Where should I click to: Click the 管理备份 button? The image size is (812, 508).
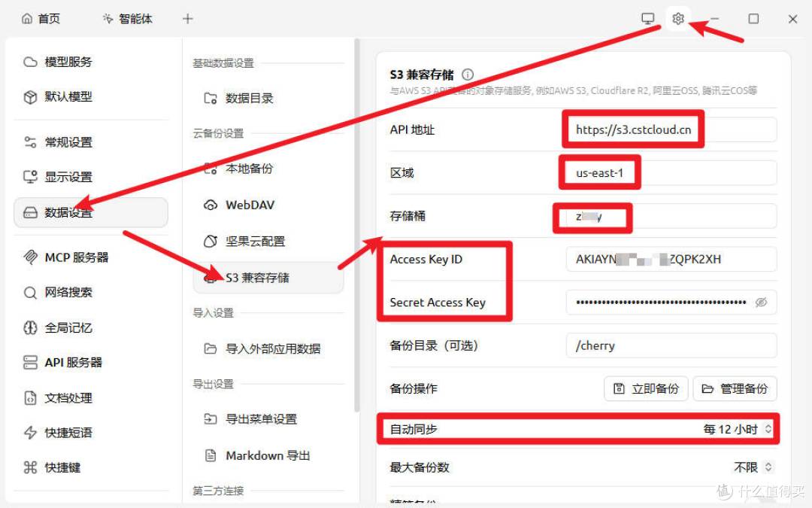[x=735, y=388]
